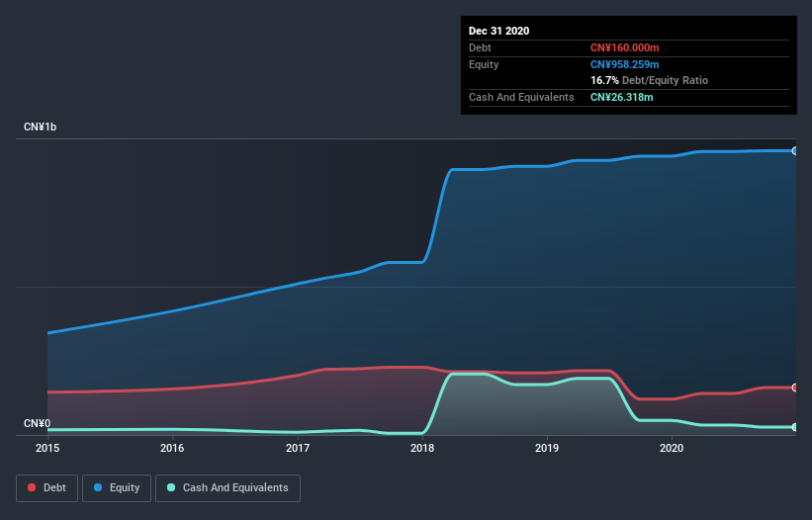Click the Cash endpoint marker on the teal line
Screen dimensions: 812x520
coord(795,427)
